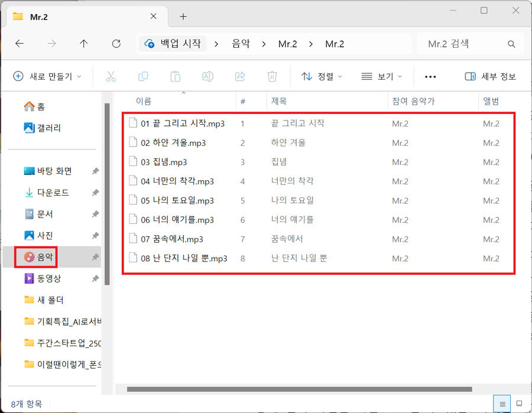Click the 음악 breadcrumb in address bar
532x413 pixels.
tap(241, 44)
